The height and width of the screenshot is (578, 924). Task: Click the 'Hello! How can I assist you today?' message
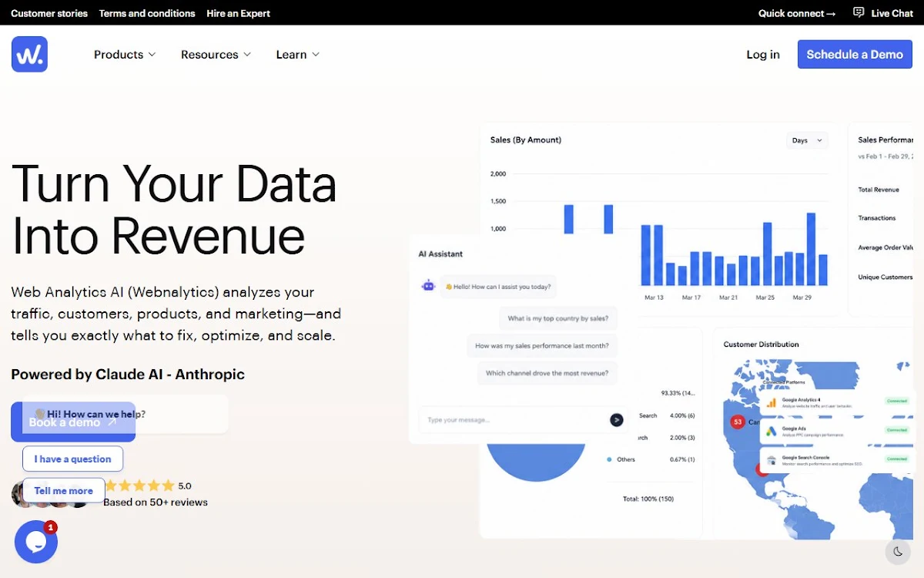click(x=498, y=287)
